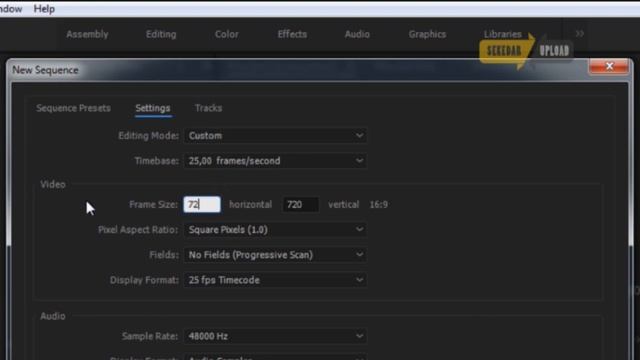Open the Tracks tab
The image size is (640, 360).
click(x=209, y=108)
